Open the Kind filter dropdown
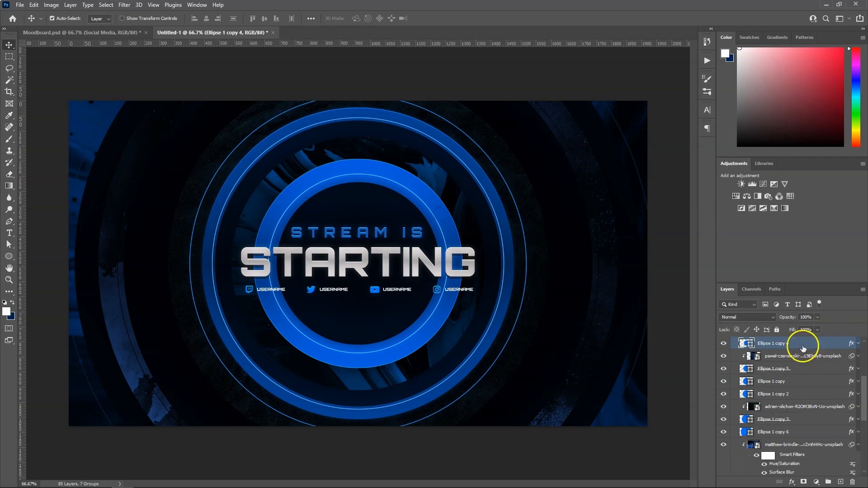The height and width of the screenshot is (488, 868). pos(738,305)
